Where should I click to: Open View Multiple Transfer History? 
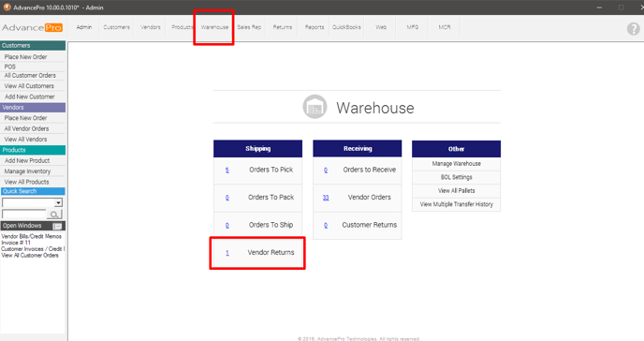click(x=456, y=204)
